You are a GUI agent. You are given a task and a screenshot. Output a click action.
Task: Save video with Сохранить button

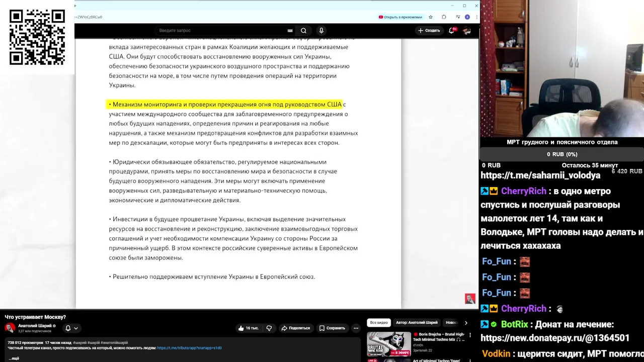click(x=332, y=328)
